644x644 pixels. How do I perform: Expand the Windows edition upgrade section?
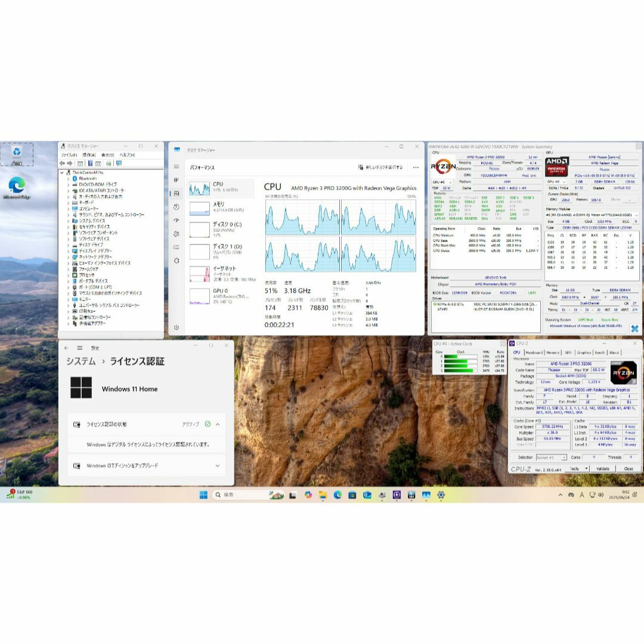(x=218, y=466)
